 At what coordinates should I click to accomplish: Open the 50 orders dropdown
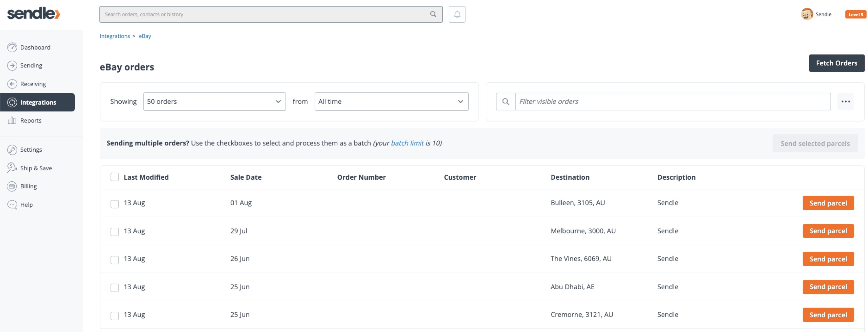pyautogui.click(x=214, y=101)
